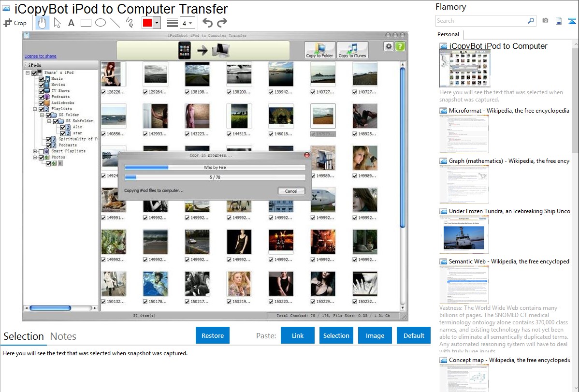
Task: Open the Personal tab in Flamory
Action: pos(449,34)
